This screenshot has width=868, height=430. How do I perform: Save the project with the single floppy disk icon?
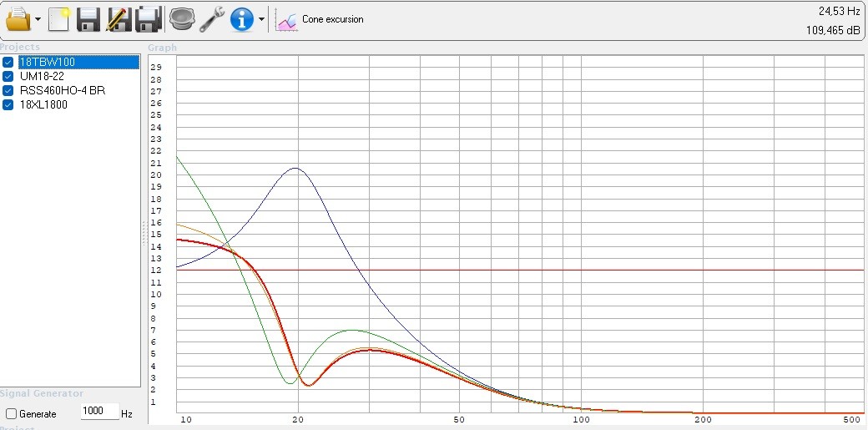pyautogui.click(x=88, y=19)
